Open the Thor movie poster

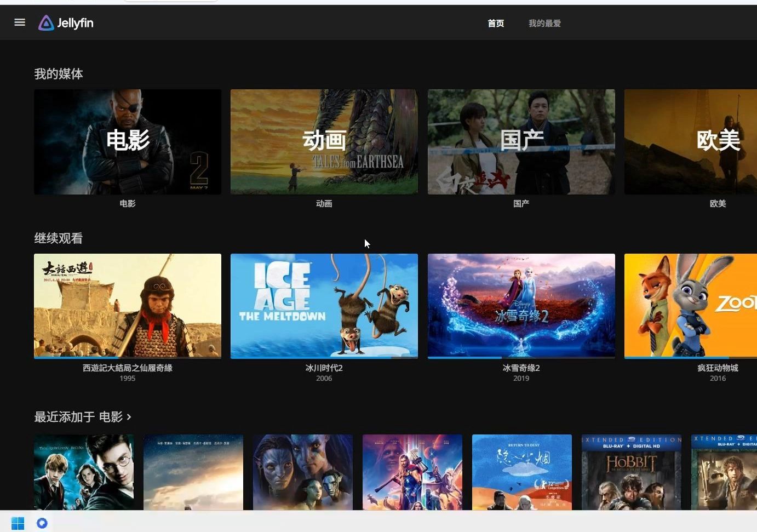(x=412, y=472)
